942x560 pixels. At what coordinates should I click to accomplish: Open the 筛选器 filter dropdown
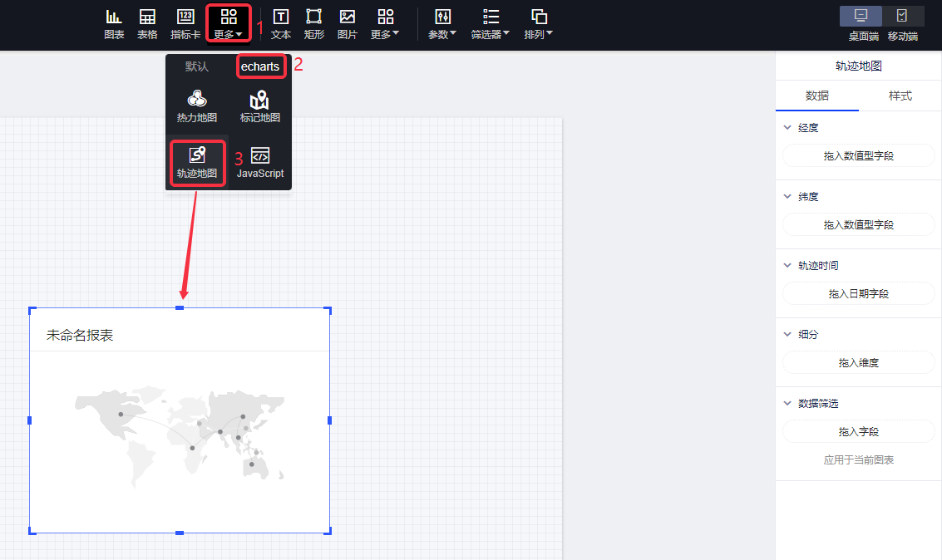click(491, 24)
